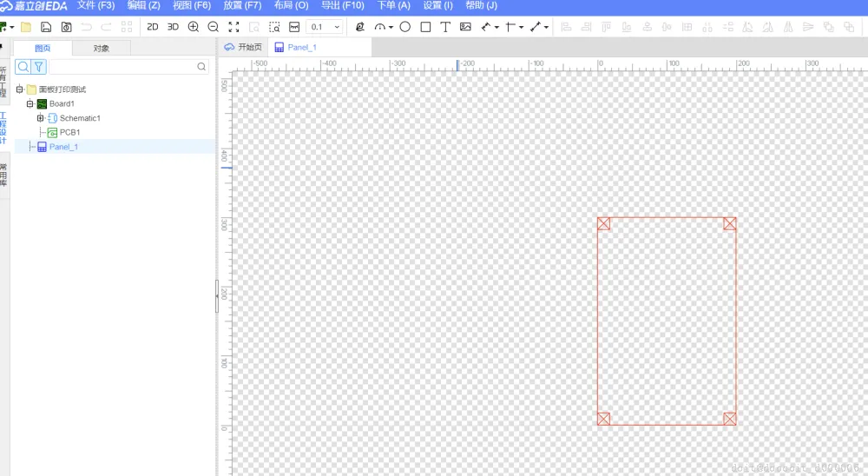Click the zoom-to-selection dashed box icon
This screenshot has height=476, width=868.
[274, 27]
